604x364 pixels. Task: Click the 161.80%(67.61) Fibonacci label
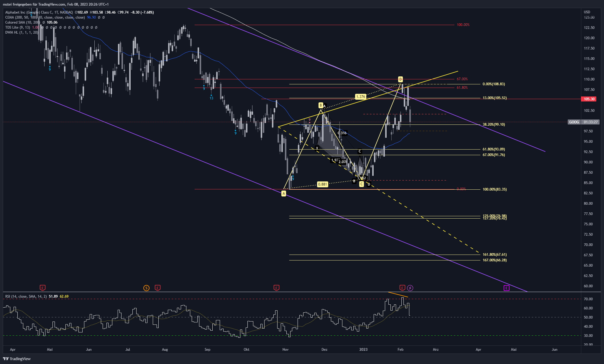(495, 255)
